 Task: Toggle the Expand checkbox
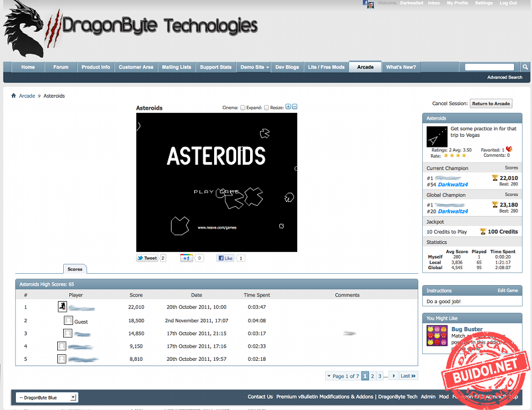[x=267, y=108]
